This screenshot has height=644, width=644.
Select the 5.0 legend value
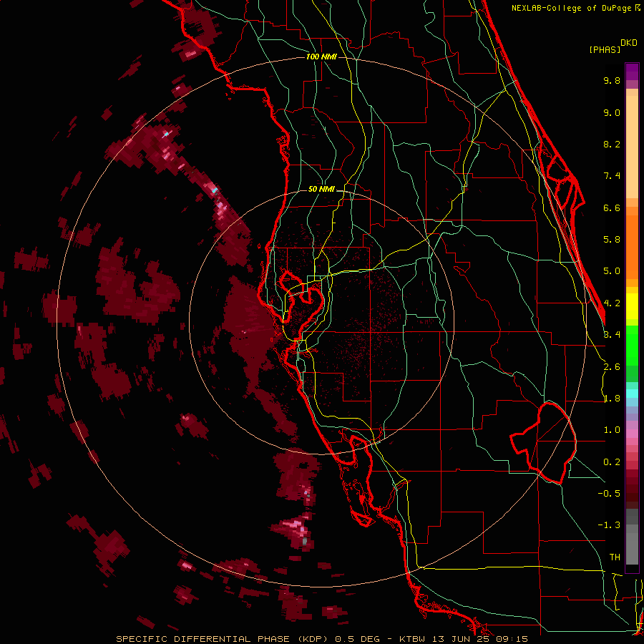point(612,271)
